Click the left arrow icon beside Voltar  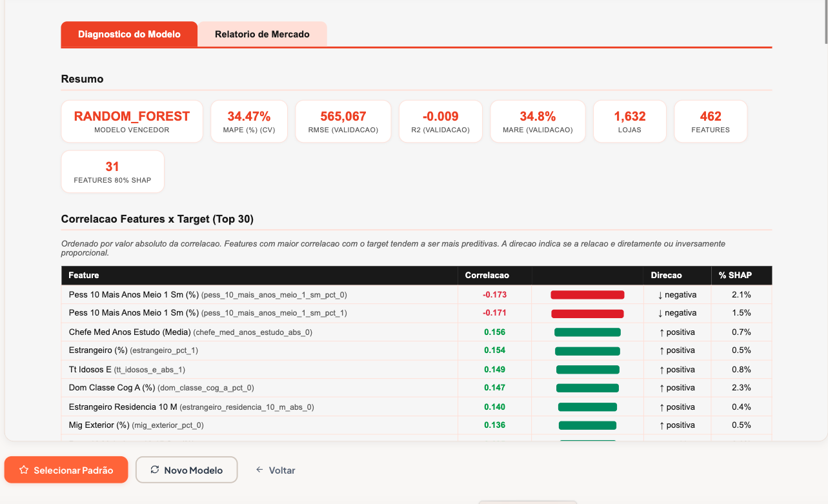(x=259, y=470)
